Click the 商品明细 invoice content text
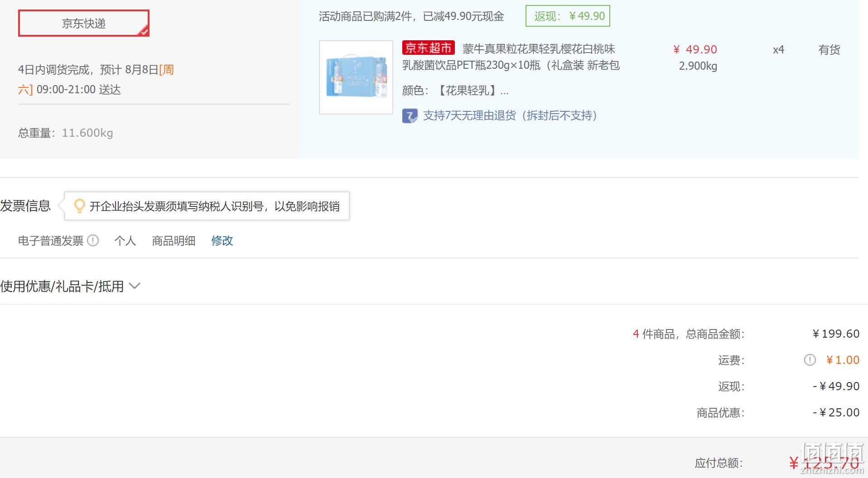This screenshot has height=478, width=868. tap(174, 240)
